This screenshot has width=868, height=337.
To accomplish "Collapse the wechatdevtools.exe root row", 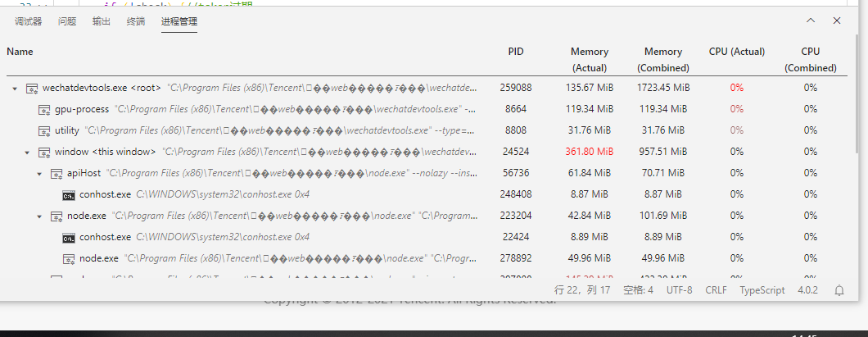I will pyautogui.click(x=15, y=88).
